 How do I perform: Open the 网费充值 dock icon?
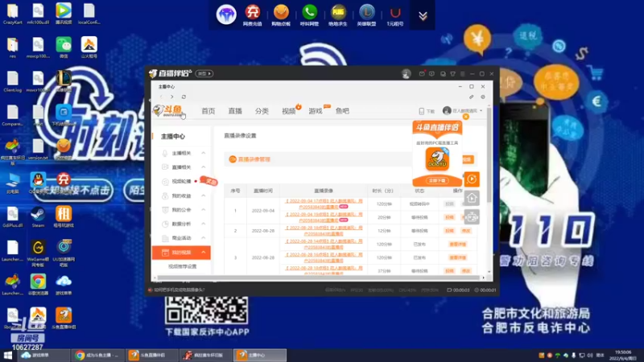[x=252, y=15]
